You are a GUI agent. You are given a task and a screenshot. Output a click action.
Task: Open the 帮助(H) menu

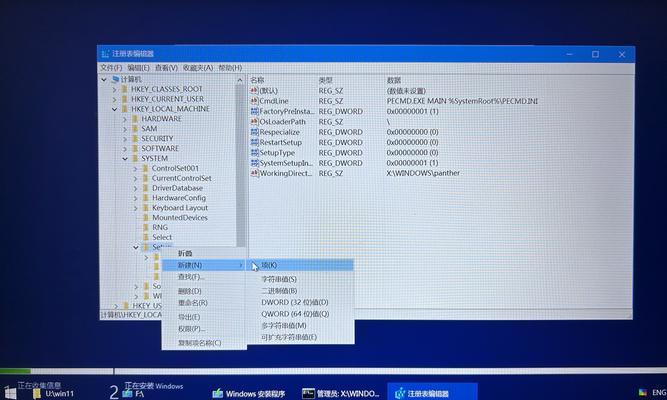[x=230, y=68]
